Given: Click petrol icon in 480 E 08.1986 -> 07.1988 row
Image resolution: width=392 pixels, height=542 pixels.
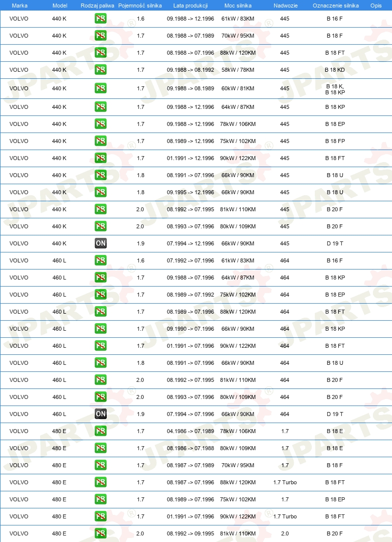Looking at the screenshot, I should 100,448.
